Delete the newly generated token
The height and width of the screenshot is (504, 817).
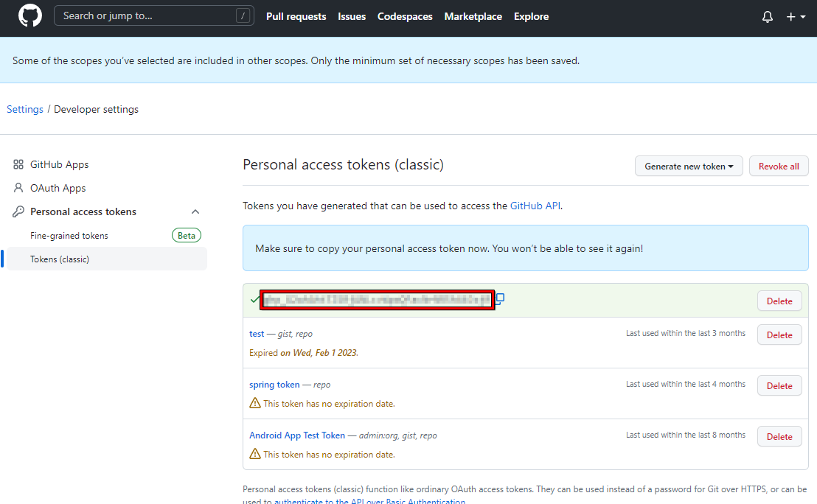click(779, 301)
